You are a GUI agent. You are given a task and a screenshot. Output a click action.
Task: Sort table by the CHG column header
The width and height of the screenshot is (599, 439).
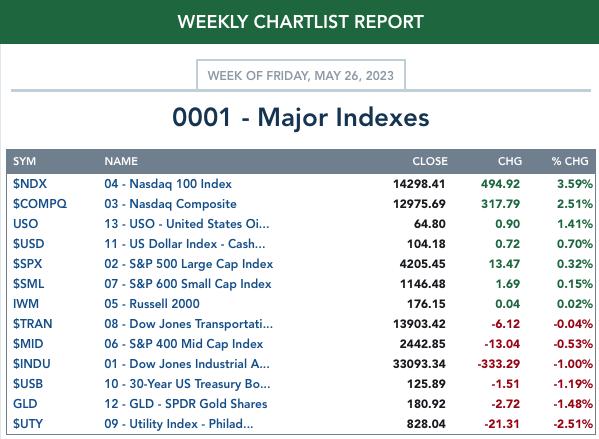click(x=510, y=161)
